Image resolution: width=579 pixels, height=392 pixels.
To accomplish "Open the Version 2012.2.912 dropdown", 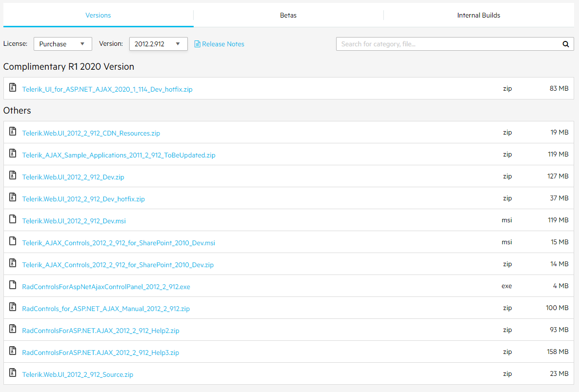I will pos(159,44).
